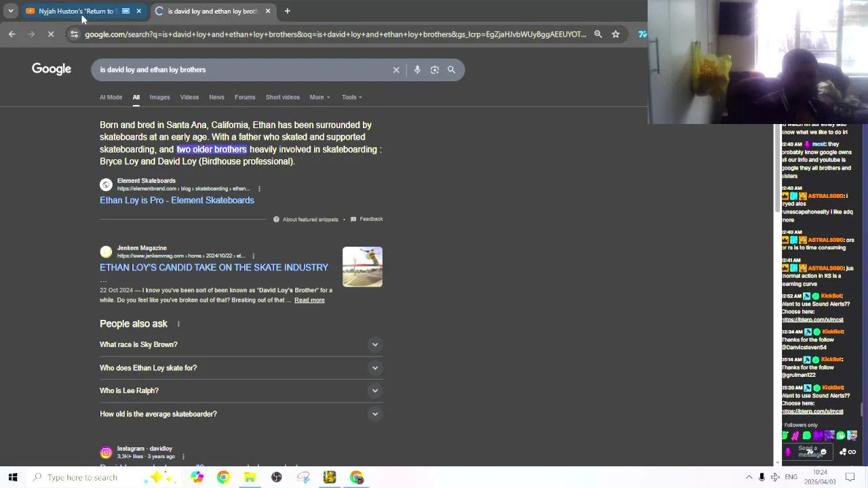This screenshot has height=488, width=868.
Task: Open the Tools dropdown
Action: click(x=352, y=97)
